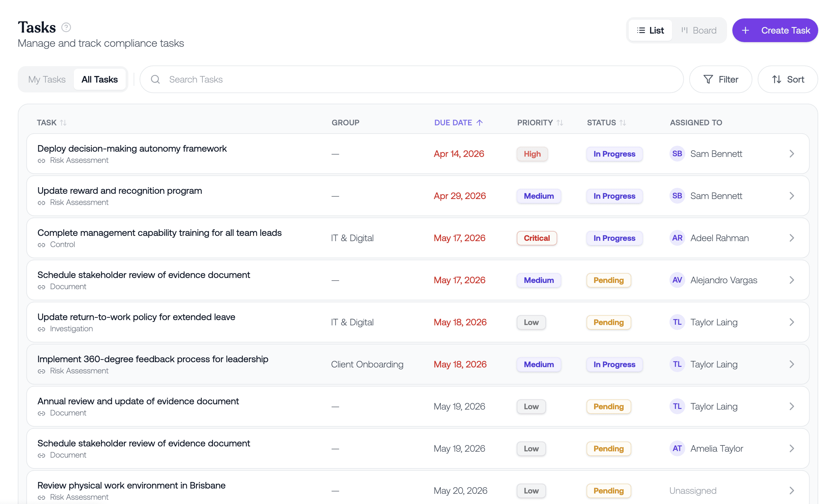The width and height of the screenshot is (836, 504).
Task: Click the High priority badge
Action: pyautogui.click(x=532, y=154)
